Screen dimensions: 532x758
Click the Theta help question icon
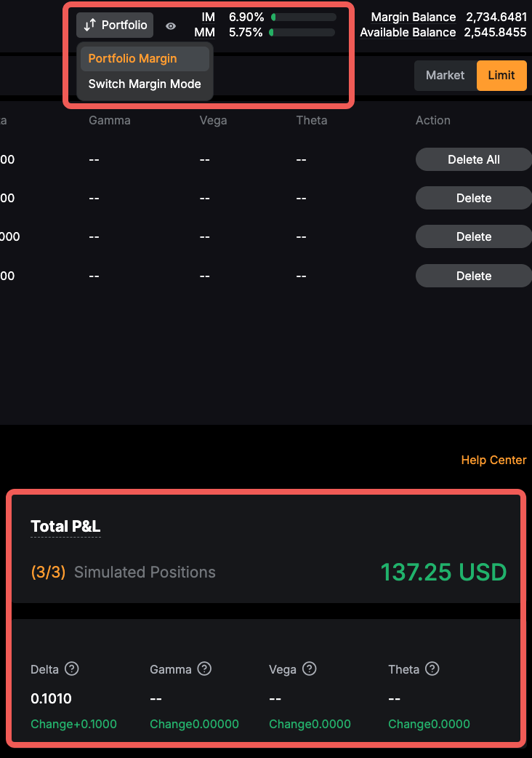[x=432, y=669]
